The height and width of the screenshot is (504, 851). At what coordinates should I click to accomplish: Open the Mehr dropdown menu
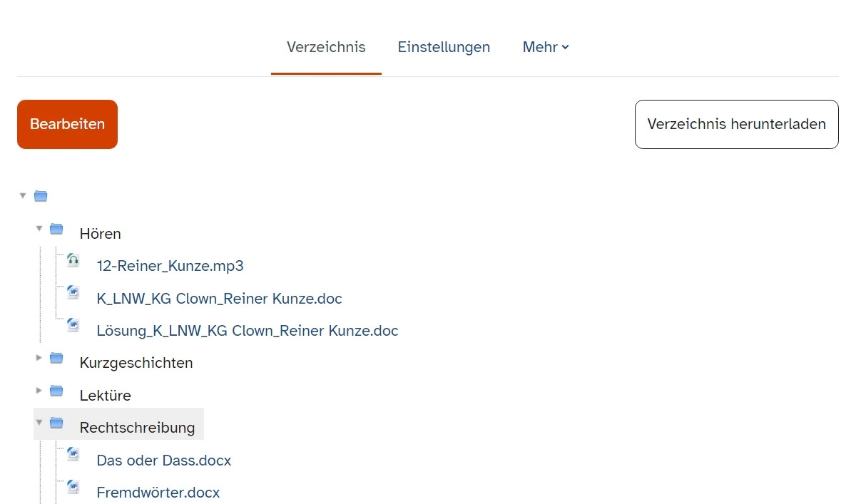pos(546,47)
